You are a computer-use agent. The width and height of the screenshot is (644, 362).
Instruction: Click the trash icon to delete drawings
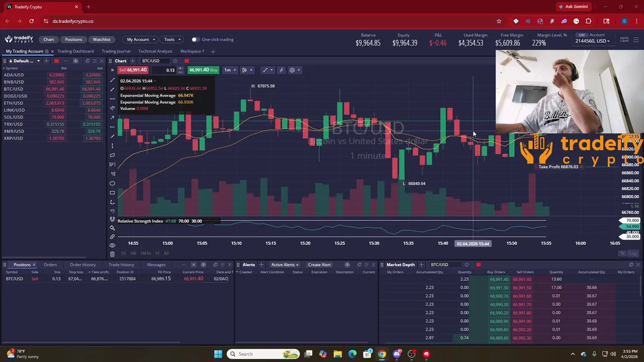[x=112, y=254]
